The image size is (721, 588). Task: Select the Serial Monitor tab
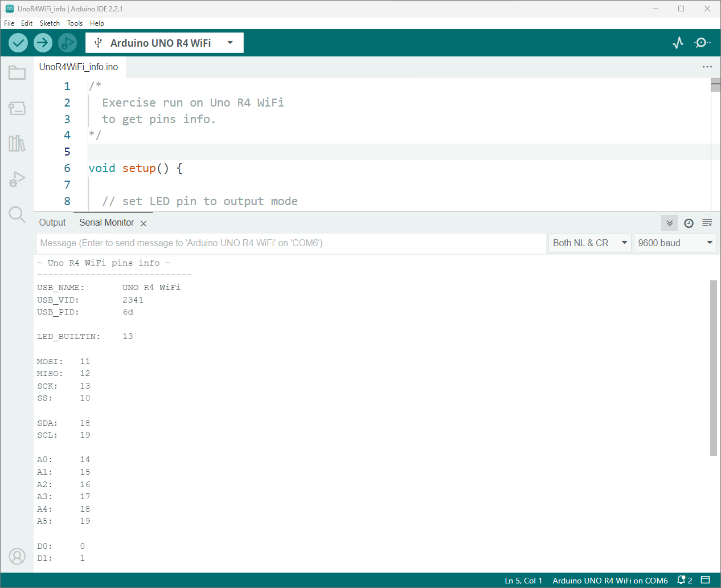[x=106, y=223]
